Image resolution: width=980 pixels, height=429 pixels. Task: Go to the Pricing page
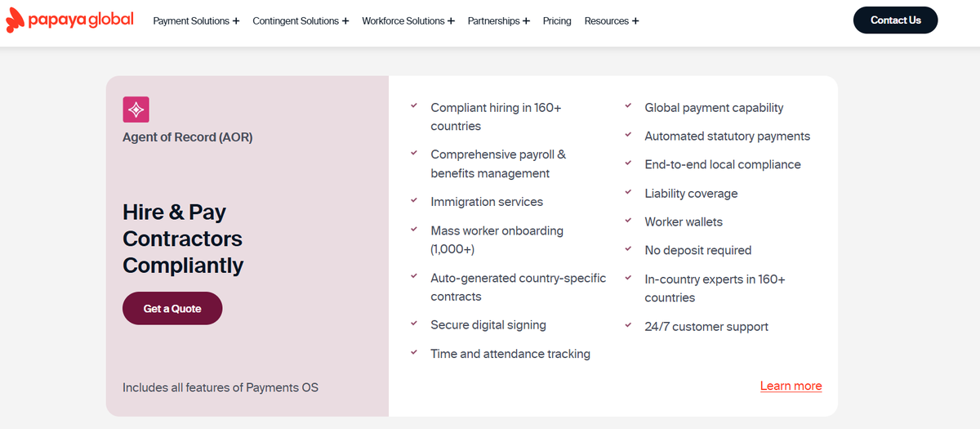click(557, 21)
